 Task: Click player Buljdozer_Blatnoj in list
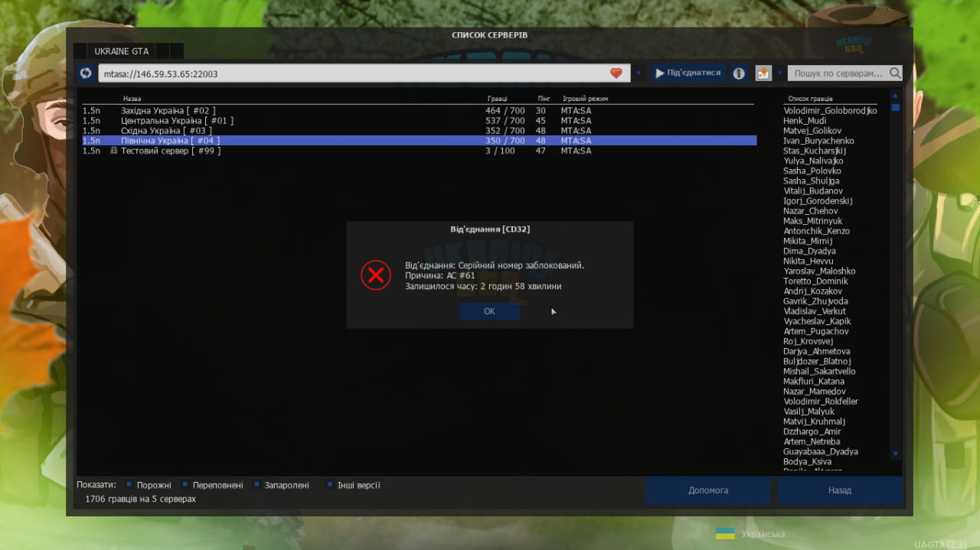817,361
